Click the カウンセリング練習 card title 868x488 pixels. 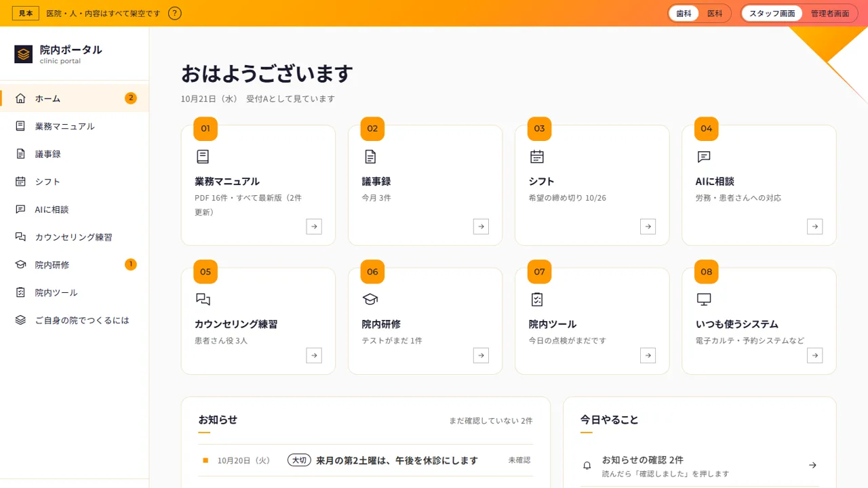236,324
